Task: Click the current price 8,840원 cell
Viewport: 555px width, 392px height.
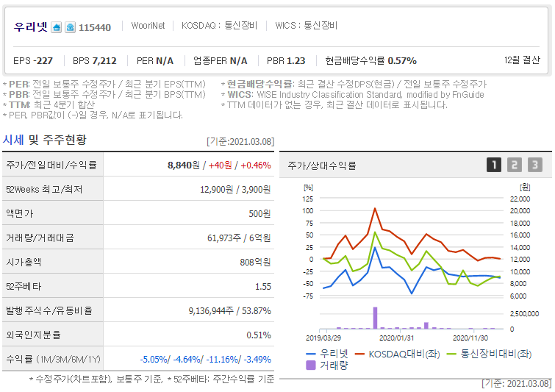Action: [x=189, y=165]
